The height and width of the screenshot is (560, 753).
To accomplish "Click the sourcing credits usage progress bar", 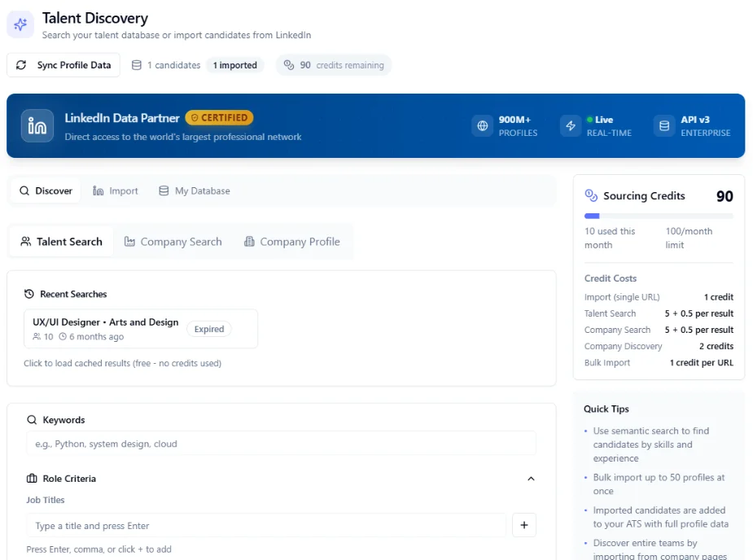I will (659, 217).
